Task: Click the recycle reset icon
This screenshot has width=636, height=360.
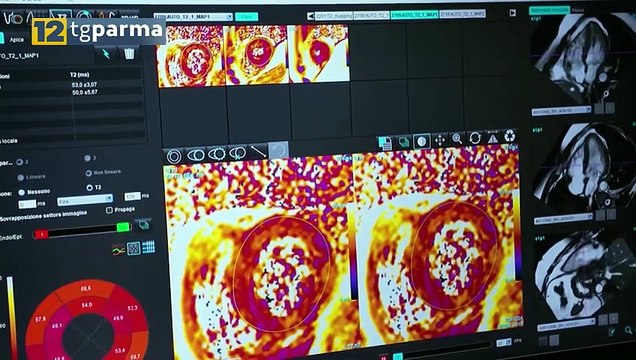Action: click(510, 137)
